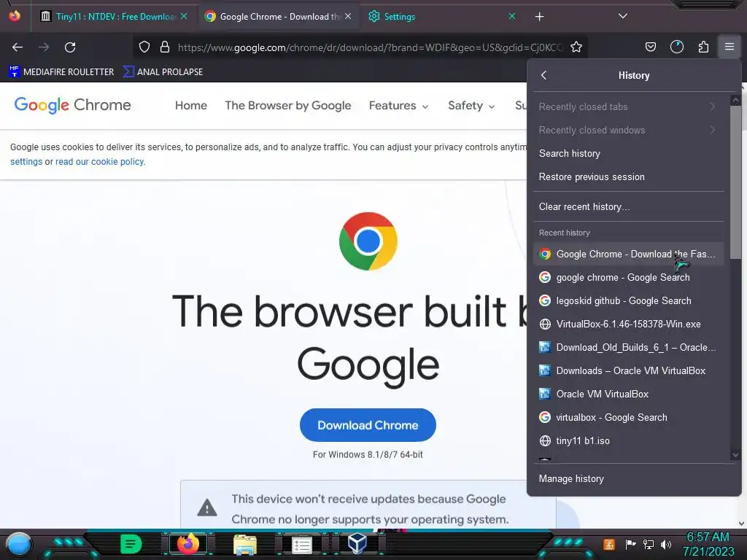Open history entry virtualbox - Google Search
Image resolution: width=747 pixels, height=560 pixels.
click(628, 417)
